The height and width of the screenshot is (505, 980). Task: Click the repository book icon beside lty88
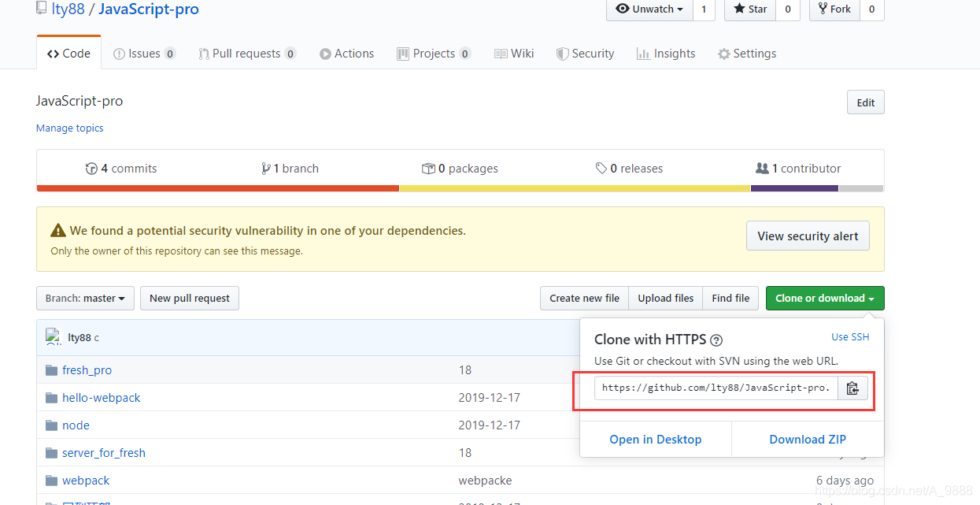click(41, 9)
